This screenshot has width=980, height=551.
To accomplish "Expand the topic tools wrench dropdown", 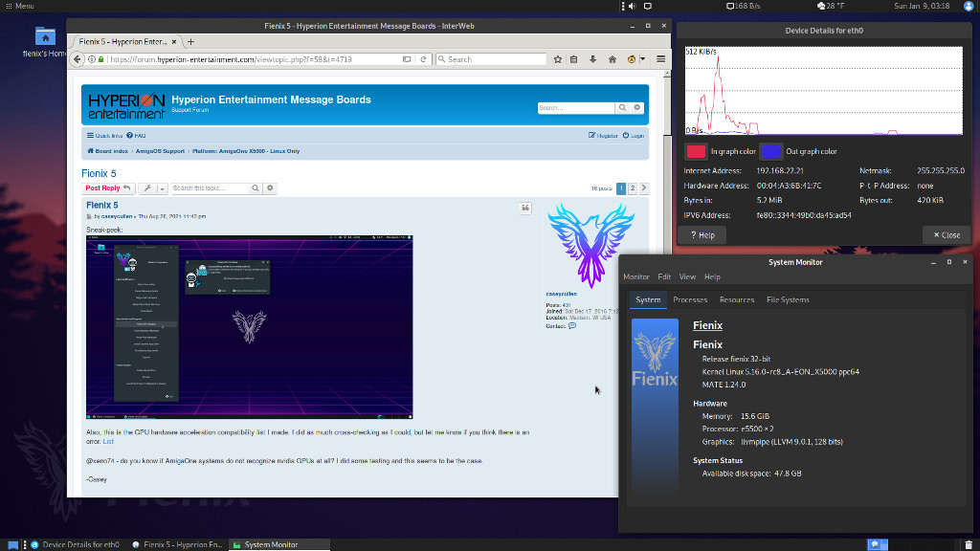I will [153, 188].
